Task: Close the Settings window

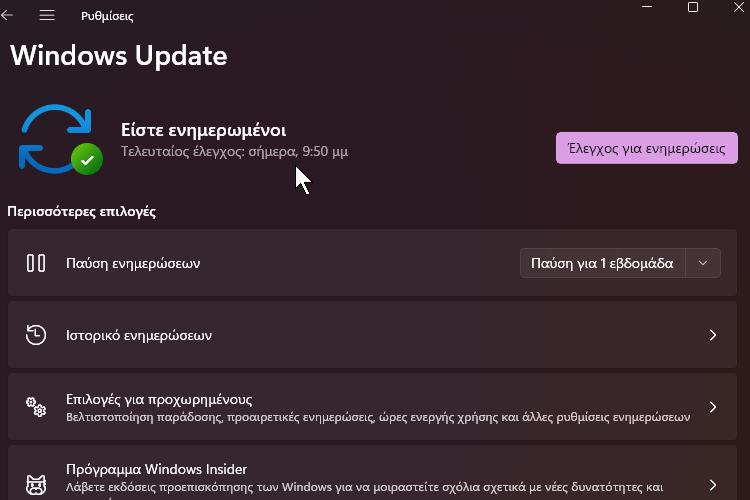Action: point(739,7)
